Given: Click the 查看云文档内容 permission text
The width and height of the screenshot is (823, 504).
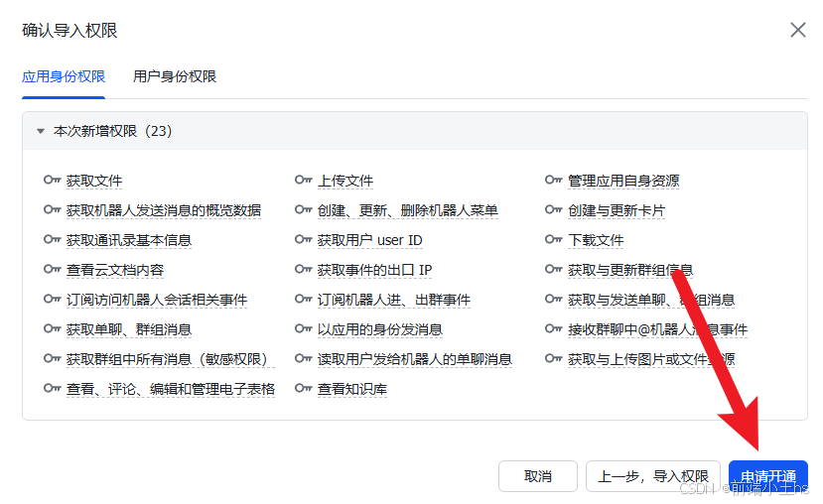Looking at the screenshot, I should coord(115,271).
